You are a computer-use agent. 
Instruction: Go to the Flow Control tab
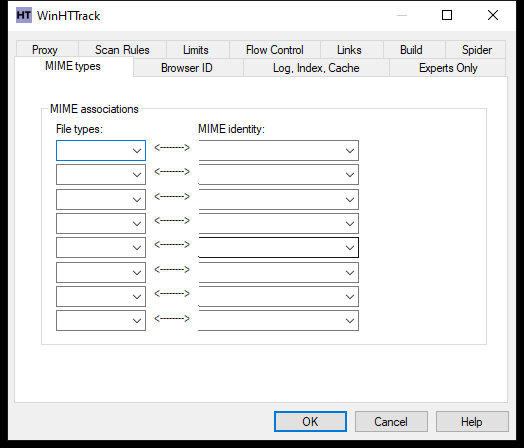275,50
